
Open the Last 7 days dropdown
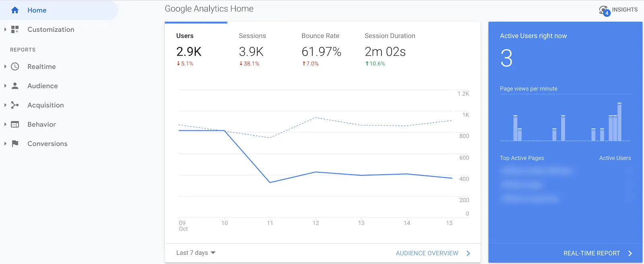[196, 253]
